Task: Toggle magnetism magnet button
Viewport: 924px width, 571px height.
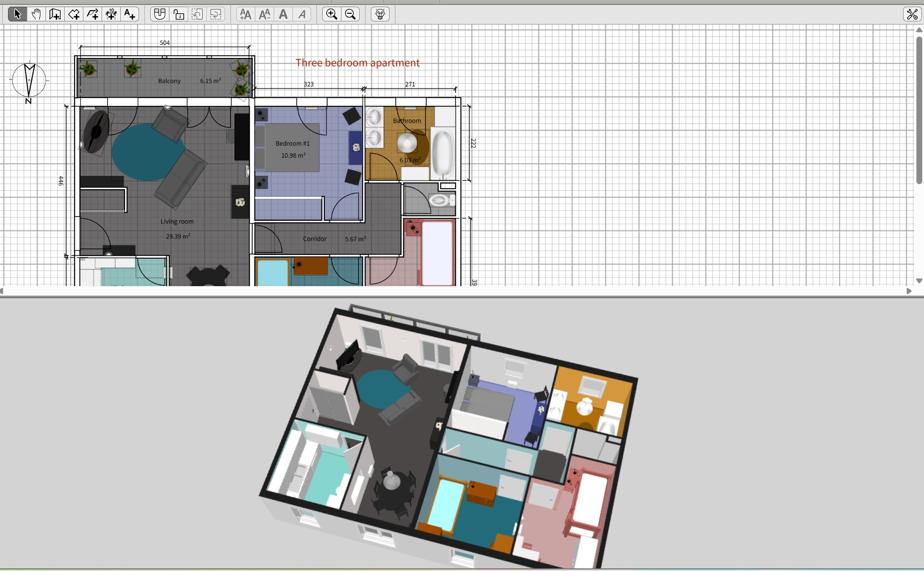Action: point(160,14)
